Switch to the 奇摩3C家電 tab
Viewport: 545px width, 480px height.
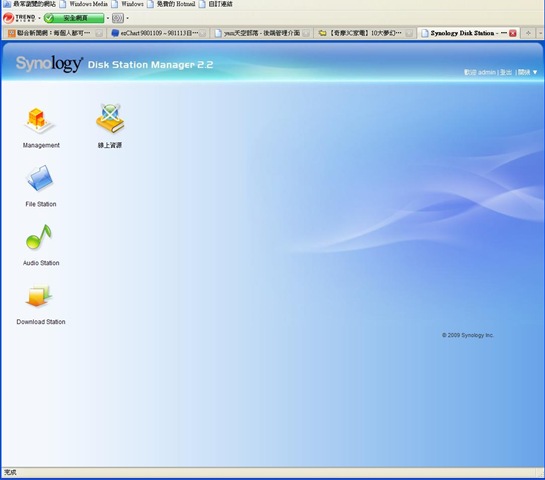coord(365,33)
